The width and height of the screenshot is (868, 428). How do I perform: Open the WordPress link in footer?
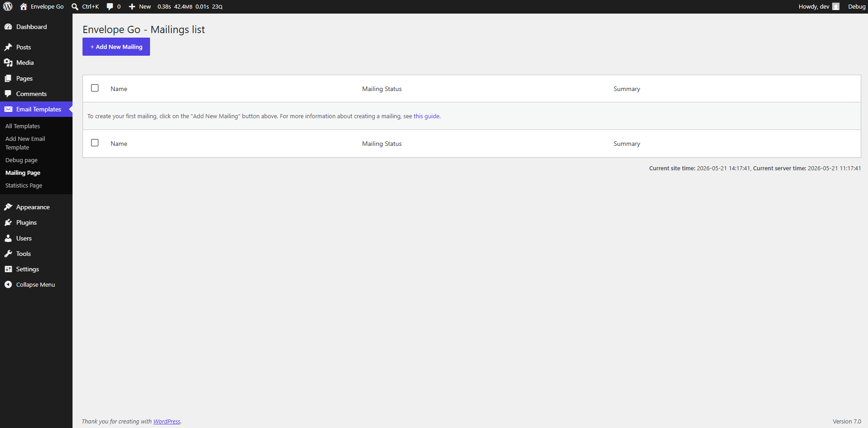[x=167, y=421]
